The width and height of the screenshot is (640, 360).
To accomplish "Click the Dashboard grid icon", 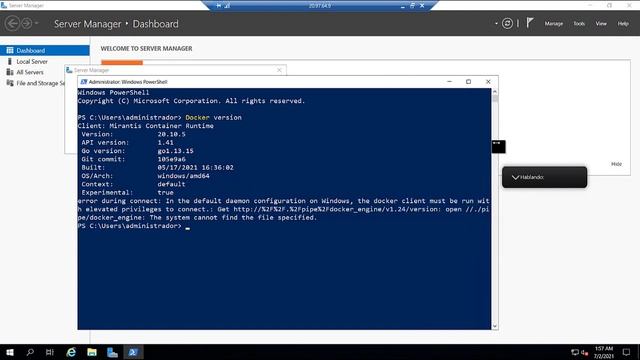I will 10,51.
